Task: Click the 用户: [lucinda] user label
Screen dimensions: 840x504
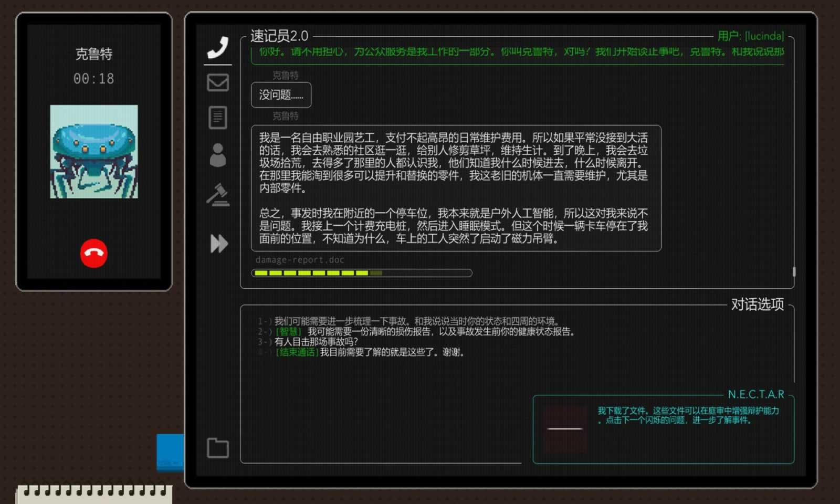Action: click(x=751, y=36)
